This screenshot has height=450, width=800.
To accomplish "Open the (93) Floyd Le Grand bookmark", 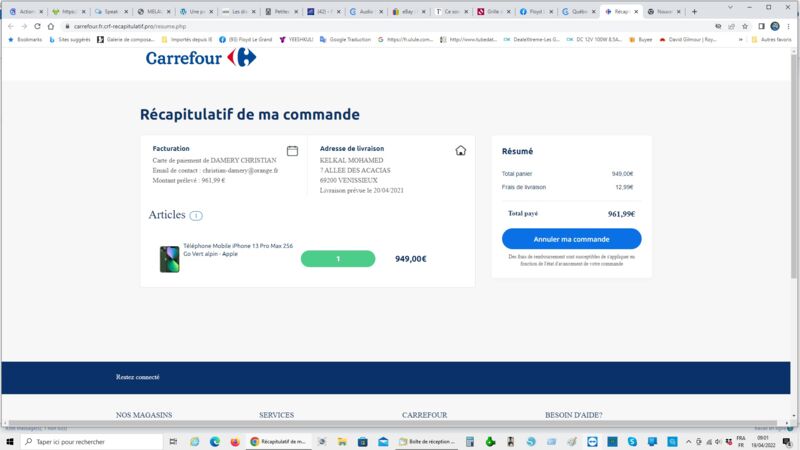I will [x=245, y=39].
